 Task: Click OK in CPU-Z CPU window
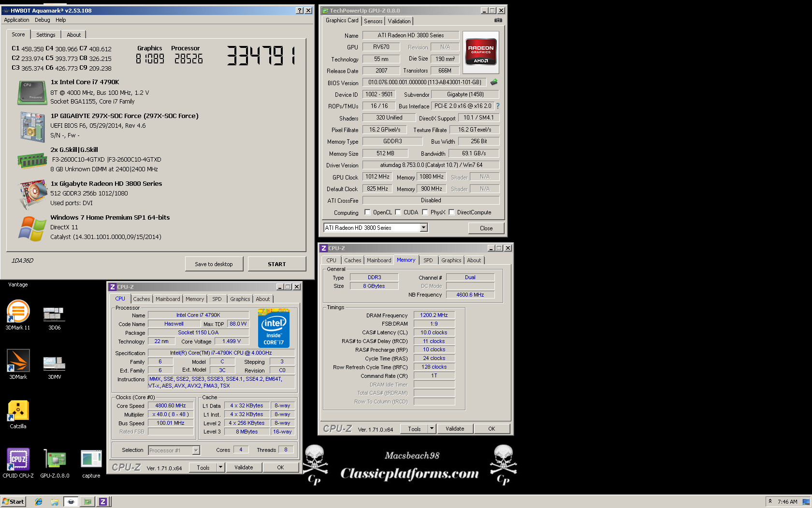tap(280, 467)
